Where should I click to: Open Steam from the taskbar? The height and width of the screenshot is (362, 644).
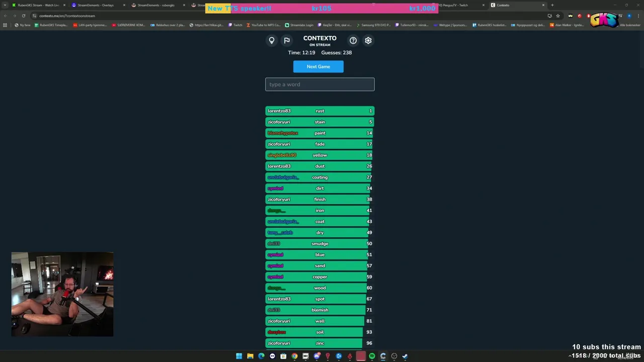click(405, 356)
